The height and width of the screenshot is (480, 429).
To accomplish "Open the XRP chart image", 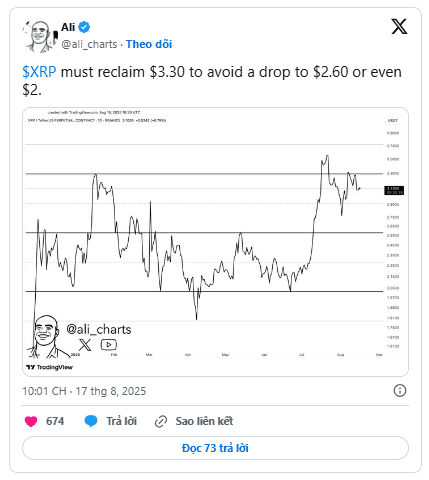I will 215,242.
